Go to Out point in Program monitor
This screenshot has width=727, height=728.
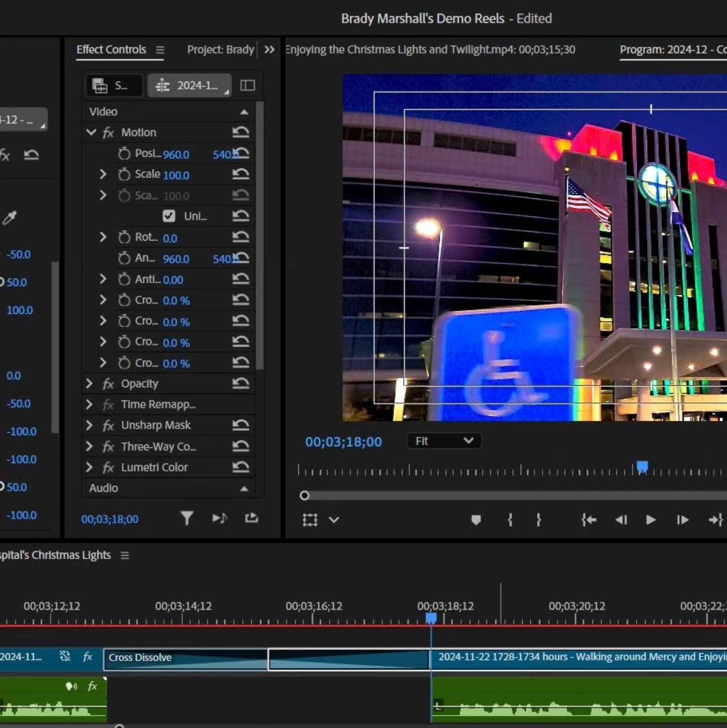click(716, 520)
